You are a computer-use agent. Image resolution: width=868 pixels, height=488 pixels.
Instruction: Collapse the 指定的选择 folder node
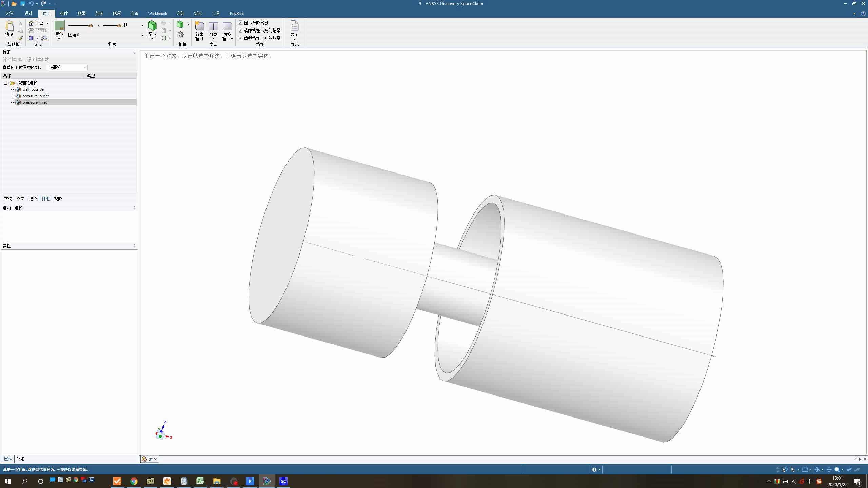pos(6,83)
